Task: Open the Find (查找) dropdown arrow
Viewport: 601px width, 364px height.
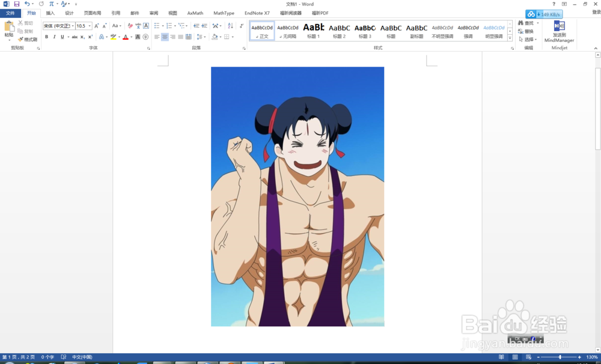Action: (538, 23)
